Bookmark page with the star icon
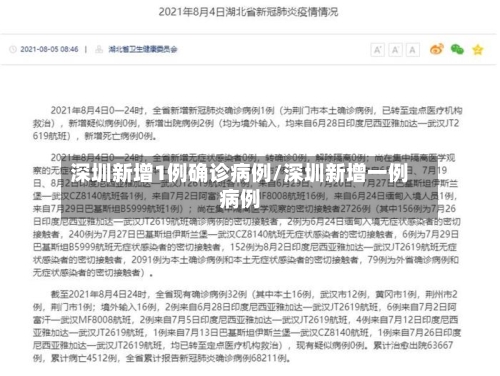The image size is (500, 376). click(x=478, y=50)
